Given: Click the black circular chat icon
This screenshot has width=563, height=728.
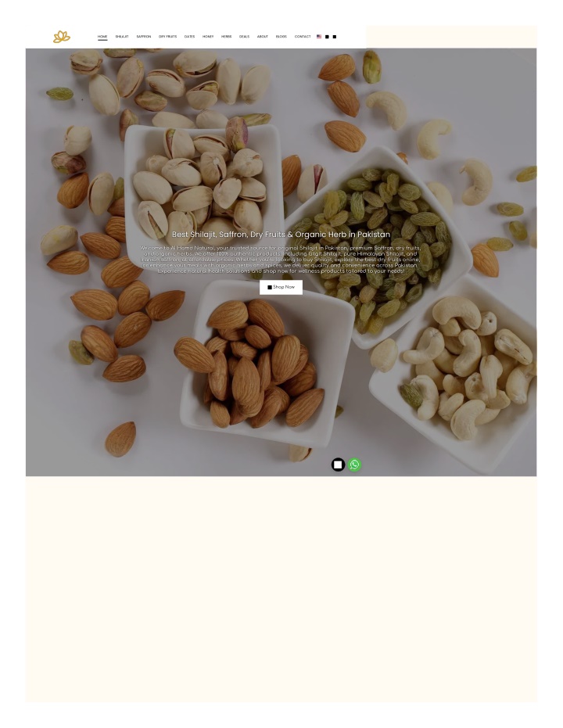Looking at the screenshot, I should (x=338, y=464).
